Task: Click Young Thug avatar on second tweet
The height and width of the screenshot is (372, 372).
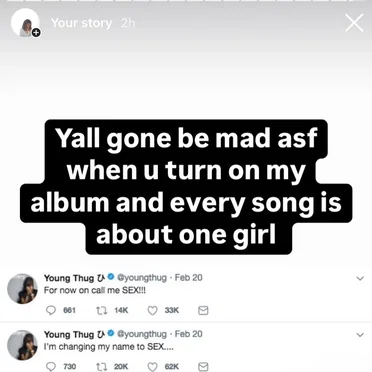Action: [x=22, y=345]
